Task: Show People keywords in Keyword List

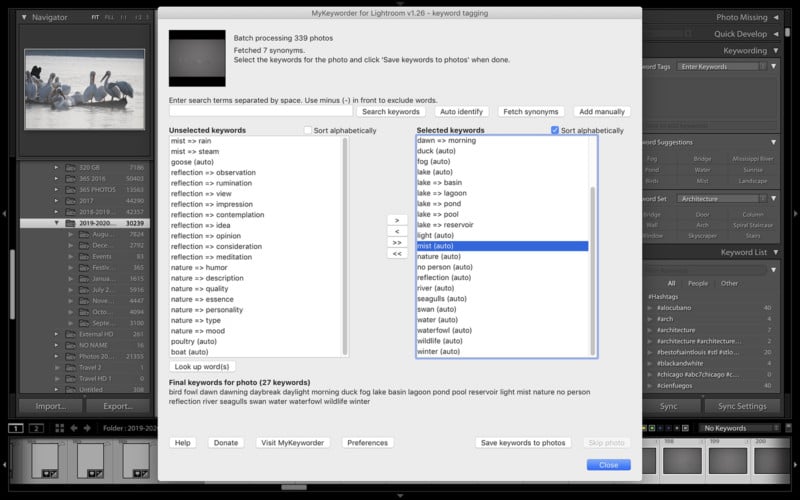Action: point(697,284)
